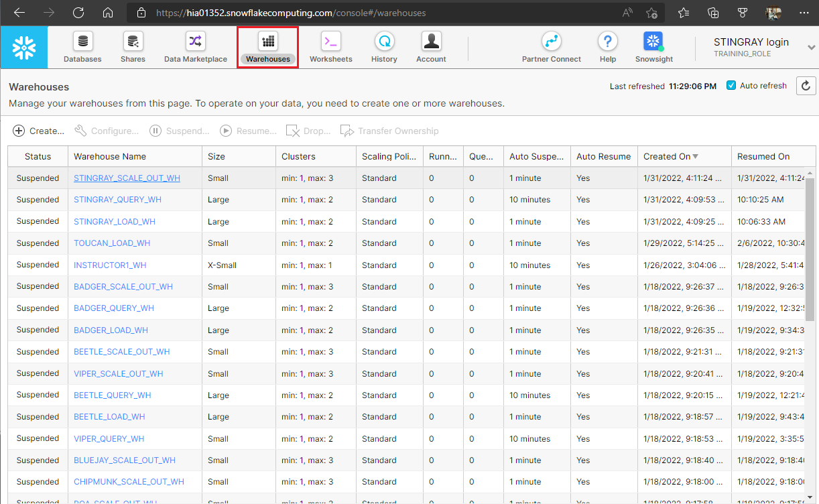The image size is (819, 504).
Task: Open the Shares page
Action: click(x=133, y=48)
